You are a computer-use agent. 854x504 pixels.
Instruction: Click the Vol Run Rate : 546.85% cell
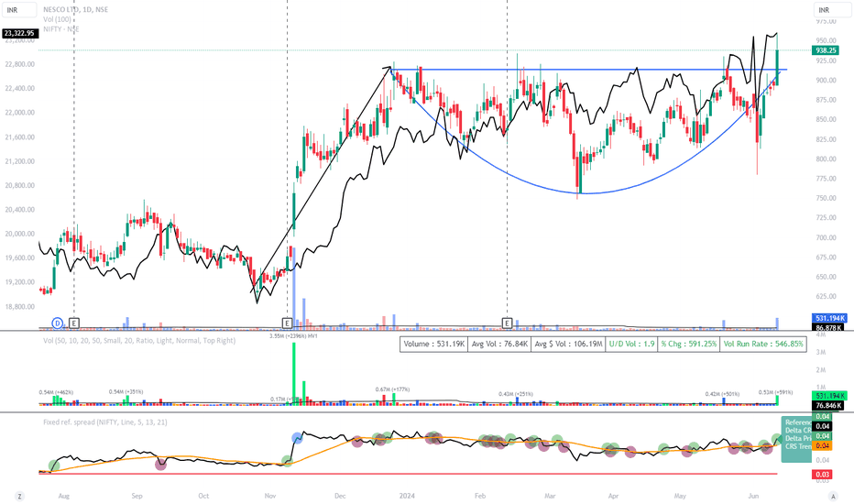[763, 345]
